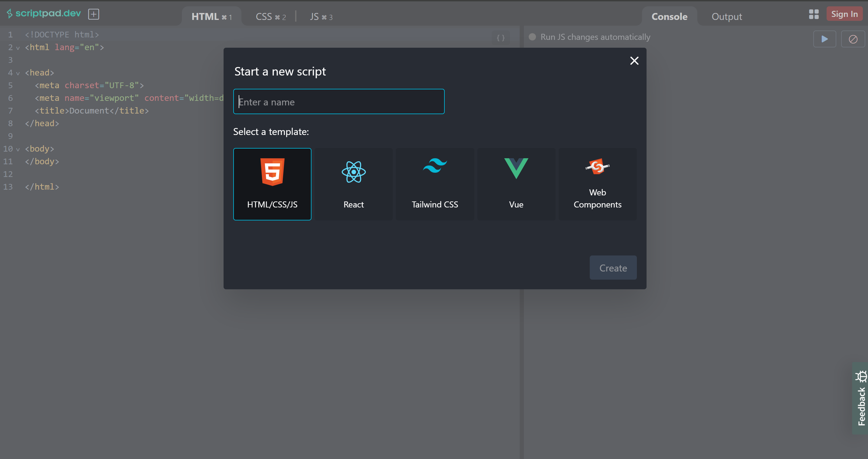The height and width of the screenshot is (459, 868).
Task: Select the HTML/CSS/JS template
Action: click(272, 184)
